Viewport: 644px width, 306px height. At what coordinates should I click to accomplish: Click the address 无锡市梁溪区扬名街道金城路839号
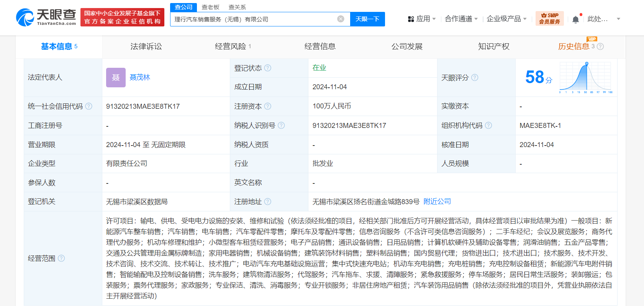point(366,201)
